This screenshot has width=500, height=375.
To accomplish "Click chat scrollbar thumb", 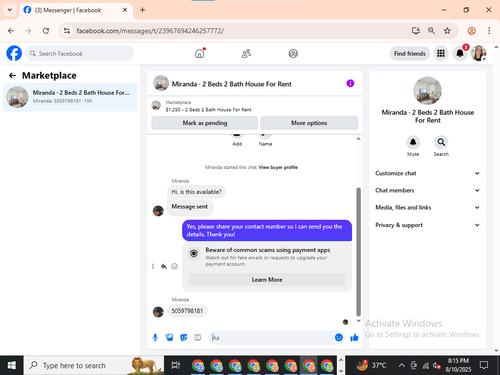I will point(359,252).
